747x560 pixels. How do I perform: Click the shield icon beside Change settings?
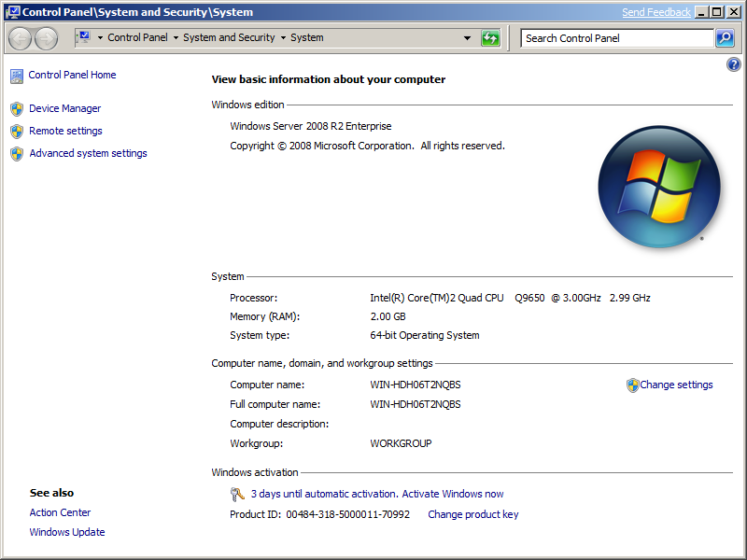click(631, 385)
